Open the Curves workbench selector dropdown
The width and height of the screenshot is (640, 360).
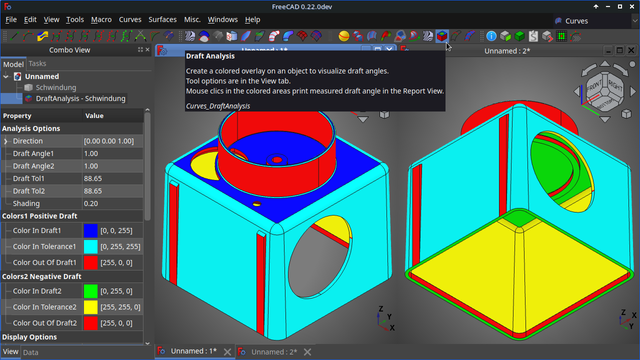[596, 21]
